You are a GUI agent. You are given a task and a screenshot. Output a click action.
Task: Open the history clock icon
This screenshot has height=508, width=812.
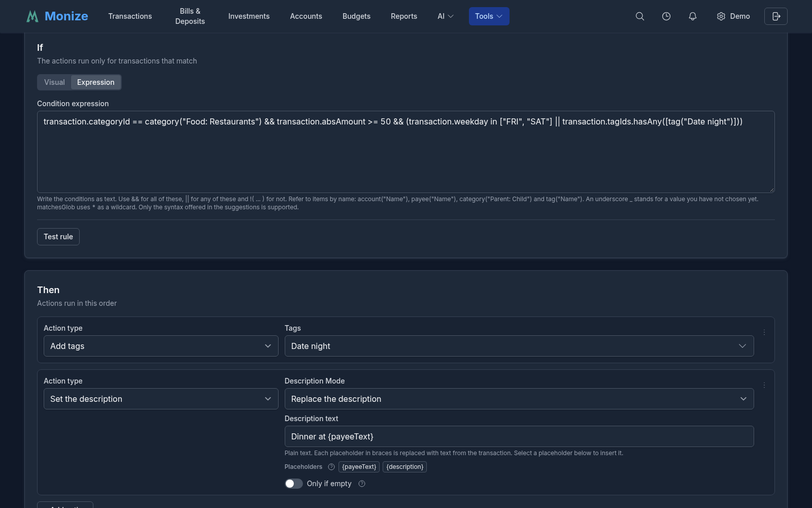(666, 16)
